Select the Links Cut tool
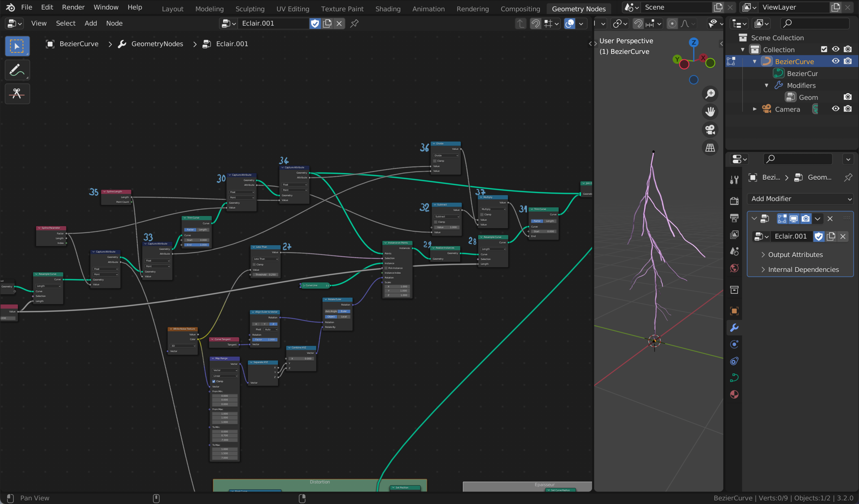Viewport: 859px width, 504px height. pyautogui.click(x=17, y=94)
